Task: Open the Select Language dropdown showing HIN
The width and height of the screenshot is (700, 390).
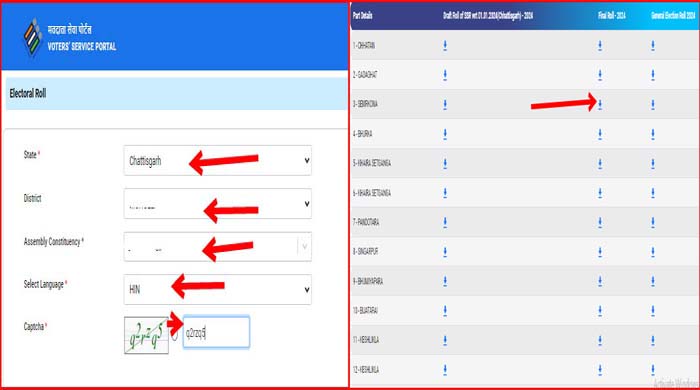Action: (x=217, y=290)
